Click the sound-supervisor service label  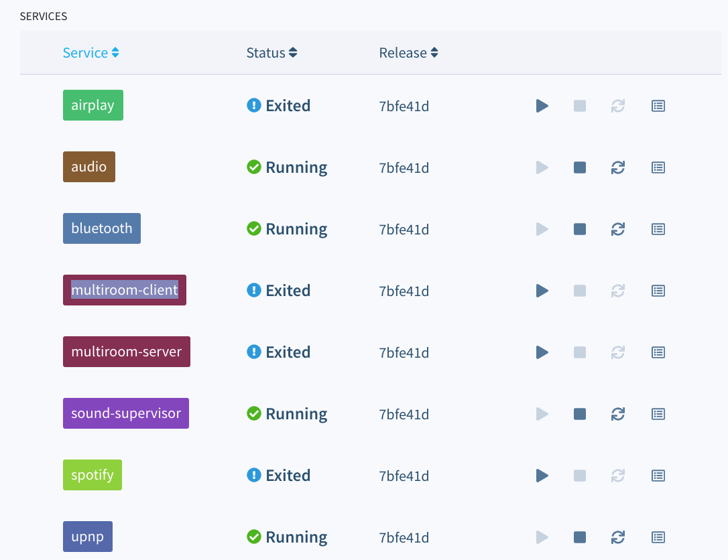tap(126, 413)
